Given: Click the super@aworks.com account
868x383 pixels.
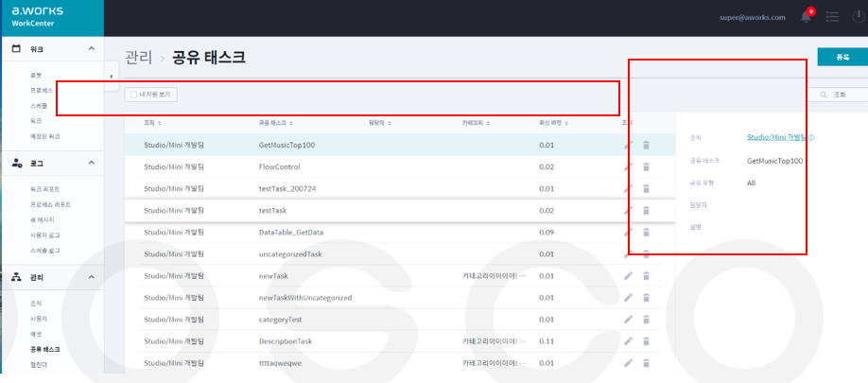Looking at the screenshot, I should tap(753, 17).
